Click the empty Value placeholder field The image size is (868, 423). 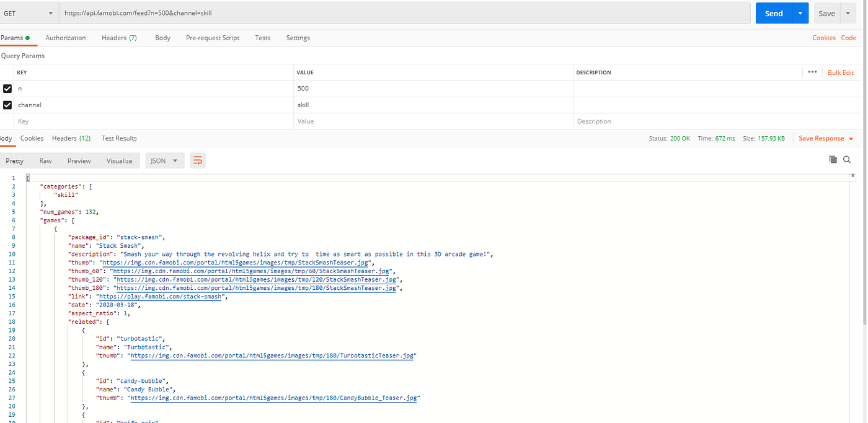pyautogui.click(x=433, y=121)
